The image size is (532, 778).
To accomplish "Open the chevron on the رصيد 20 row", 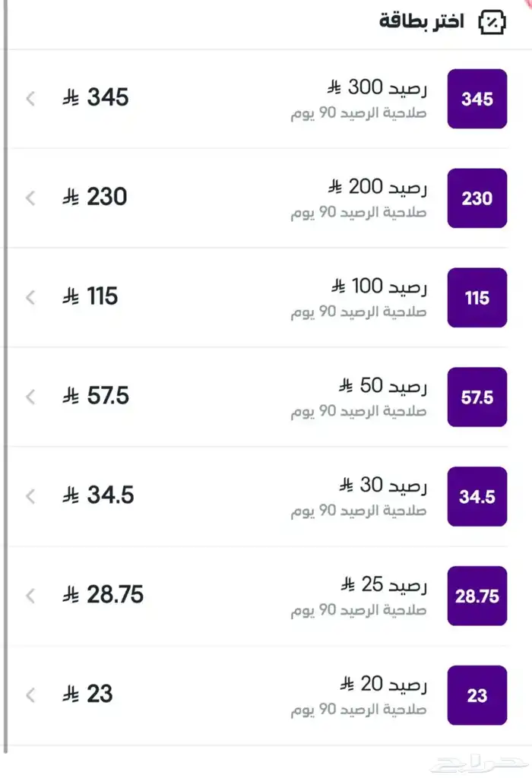I will (x=30, y=694).
